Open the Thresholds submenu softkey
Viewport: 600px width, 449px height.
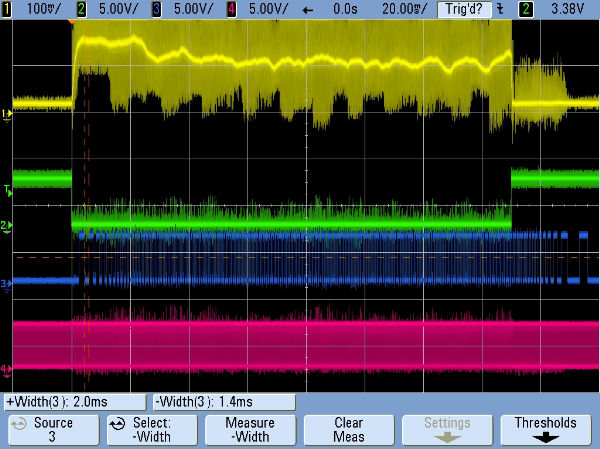point(546,430)
